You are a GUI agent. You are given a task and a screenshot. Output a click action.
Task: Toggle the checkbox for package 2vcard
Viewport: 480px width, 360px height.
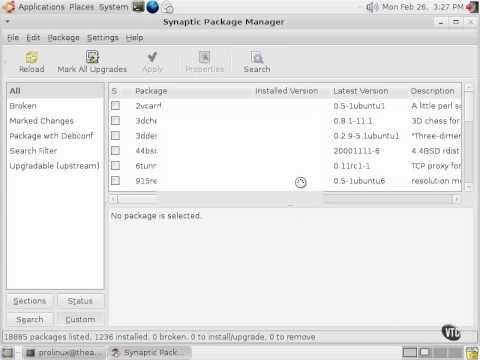[x=115, y=106]
